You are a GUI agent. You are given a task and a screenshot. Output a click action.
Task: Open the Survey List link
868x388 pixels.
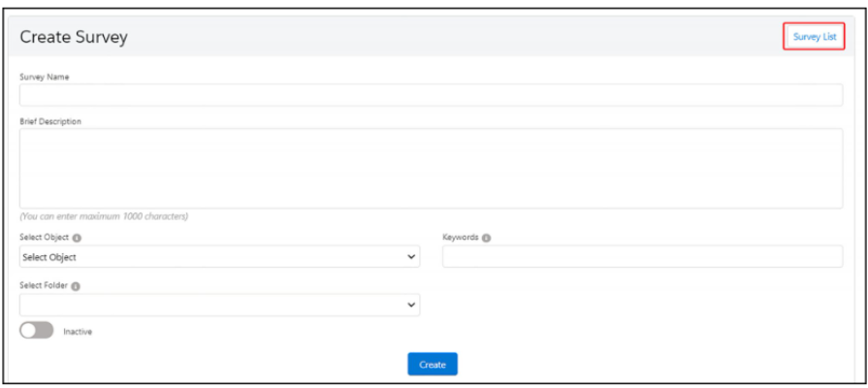tap(814, 37)
